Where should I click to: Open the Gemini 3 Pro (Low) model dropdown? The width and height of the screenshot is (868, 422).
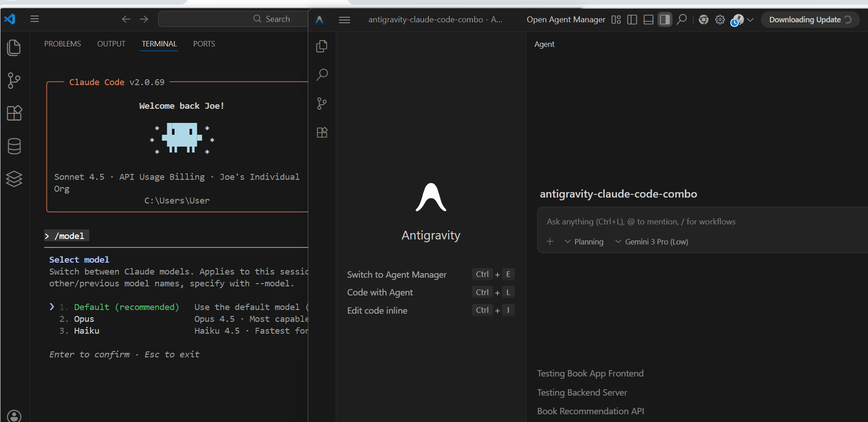click(652, 242)
